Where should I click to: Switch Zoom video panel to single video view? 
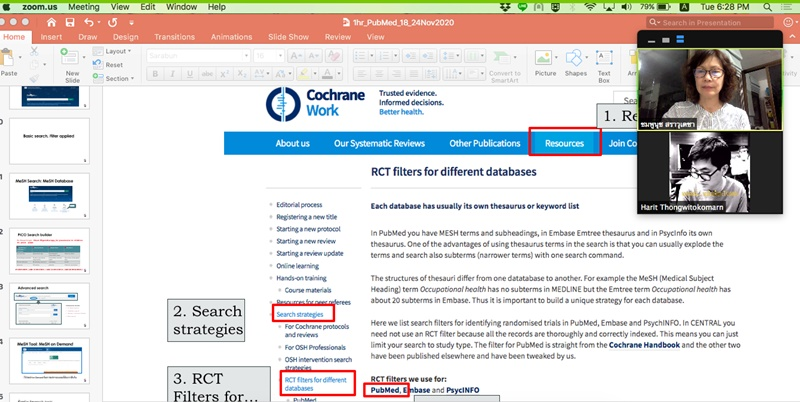(666, 40)
